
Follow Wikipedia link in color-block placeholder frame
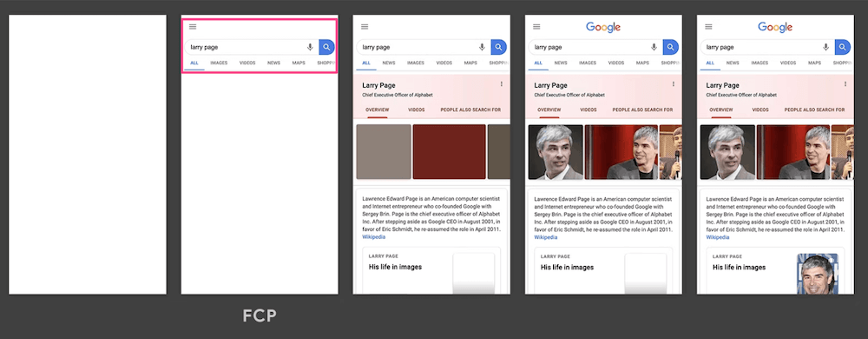[x=373, y=237]
